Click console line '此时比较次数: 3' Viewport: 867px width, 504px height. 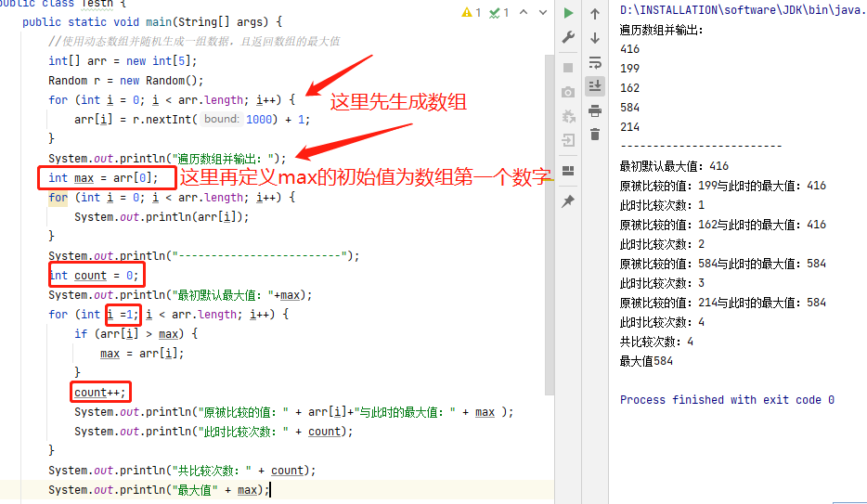tap(662, 283)
